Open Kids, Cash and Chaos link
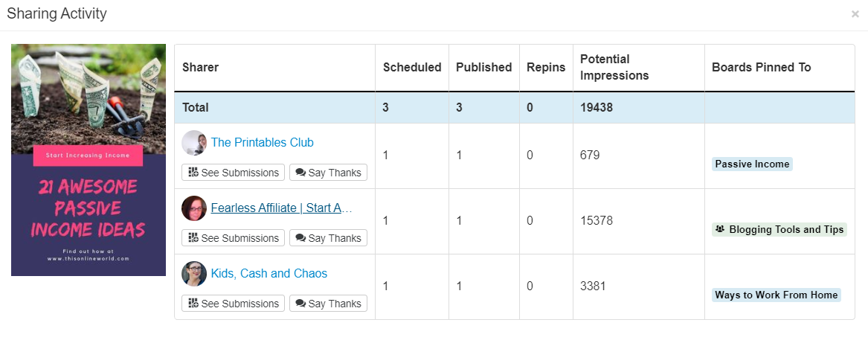Viewport: 868px width, 346px height. click(269, 274)
